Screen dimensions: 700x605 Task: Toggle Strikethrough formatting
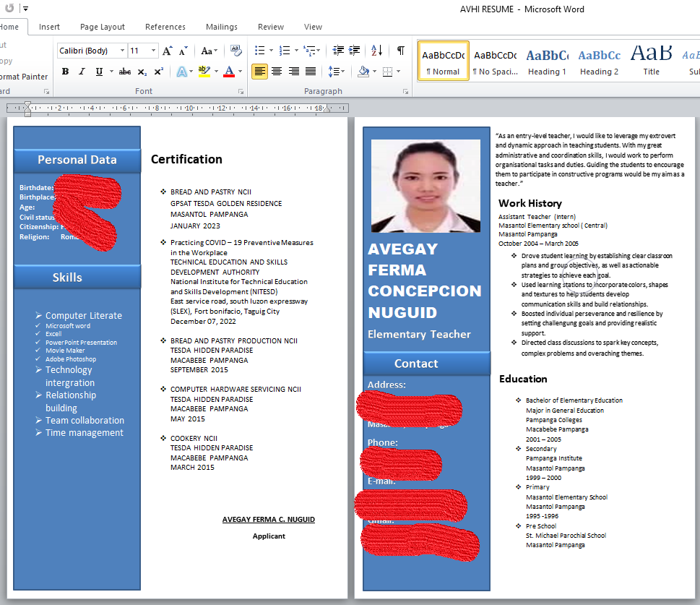124,72
